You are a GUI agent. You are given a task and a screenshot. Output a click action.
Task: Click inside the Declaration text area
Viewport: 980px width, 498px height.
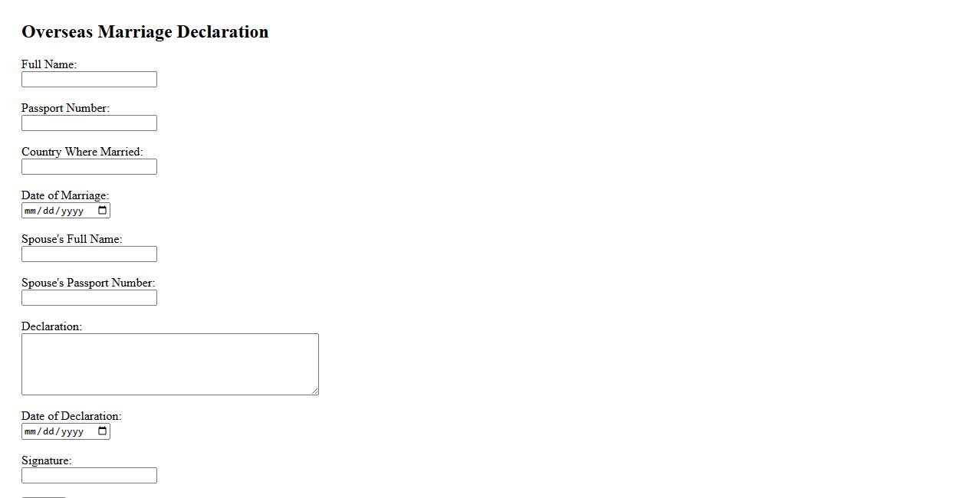coord(169,364)
